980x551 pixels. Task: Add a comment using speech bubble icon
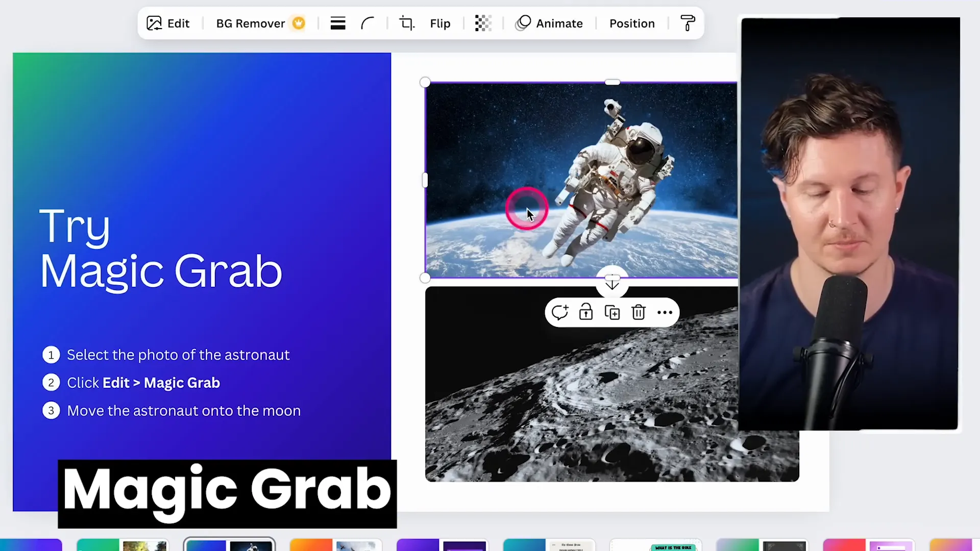click(559, 312)
